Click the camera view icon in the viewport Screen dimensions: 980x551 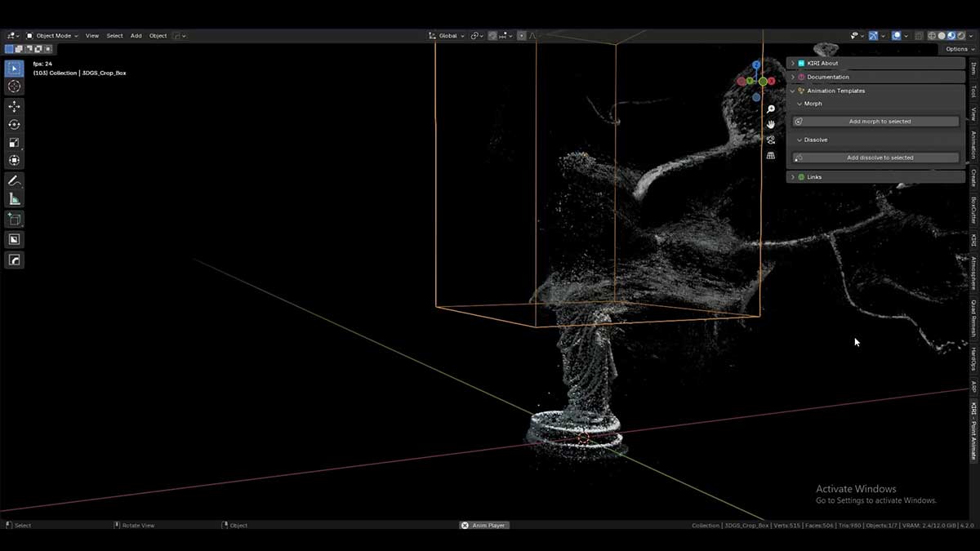coord(770,140)
